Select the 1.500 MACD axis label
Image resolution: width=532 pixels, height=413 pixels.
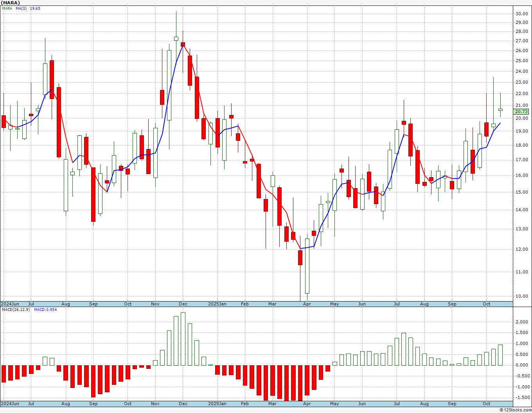[x=522, y=333]
